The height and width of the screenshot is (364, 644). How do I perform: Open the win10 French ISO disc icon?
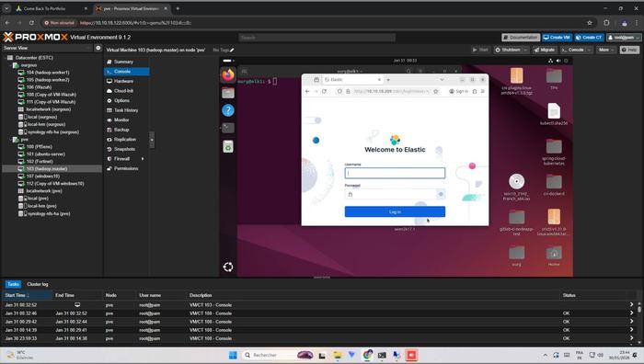516,181
